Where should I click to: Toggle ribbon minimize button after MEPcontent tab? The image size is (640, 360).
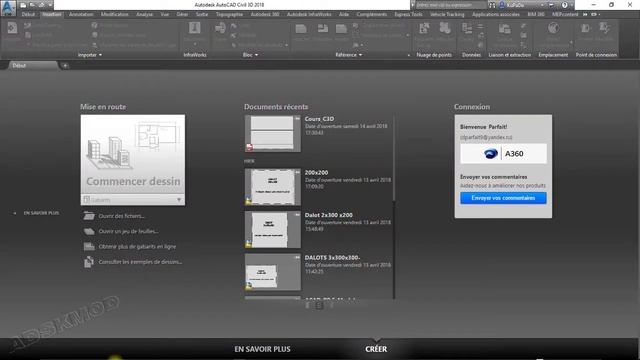tap(594, 14)
